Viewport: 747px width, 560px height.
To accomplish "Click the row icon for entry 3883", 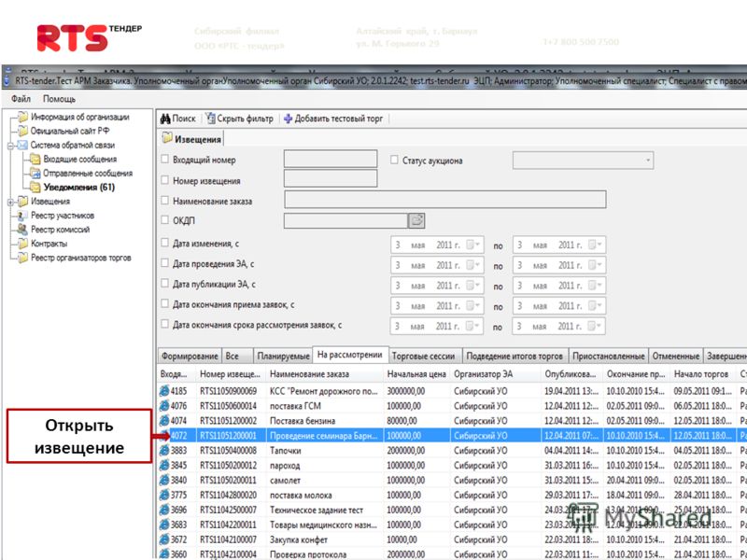I will [x=164, y=451].
